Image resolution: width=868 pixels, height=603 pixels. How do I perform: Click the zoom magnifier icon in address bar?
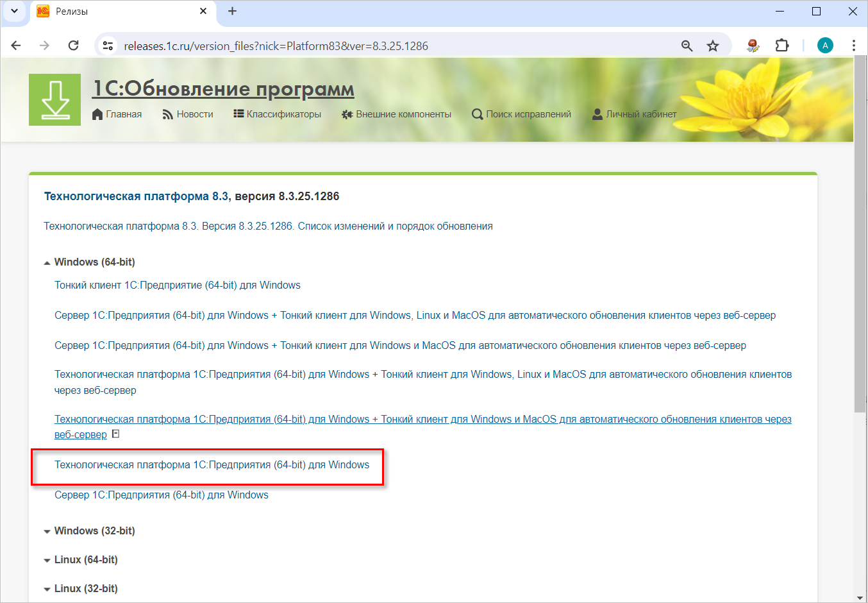tap(687, 46)
